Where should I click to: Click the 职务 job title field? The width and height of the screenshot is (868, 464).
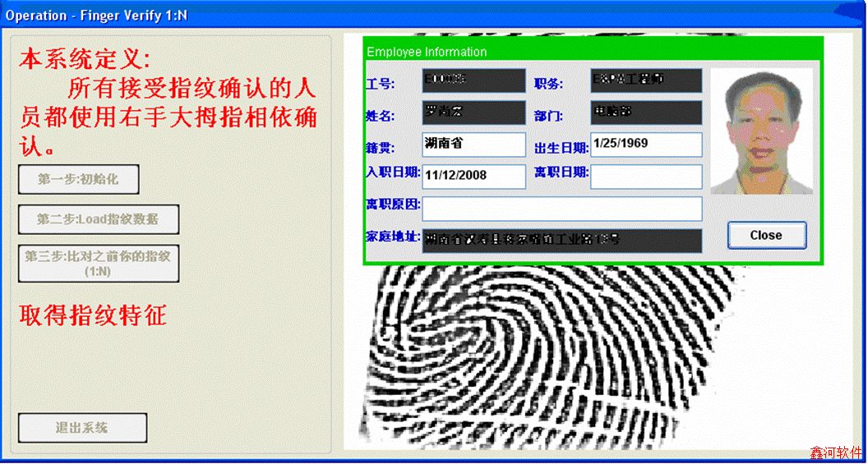646,80
